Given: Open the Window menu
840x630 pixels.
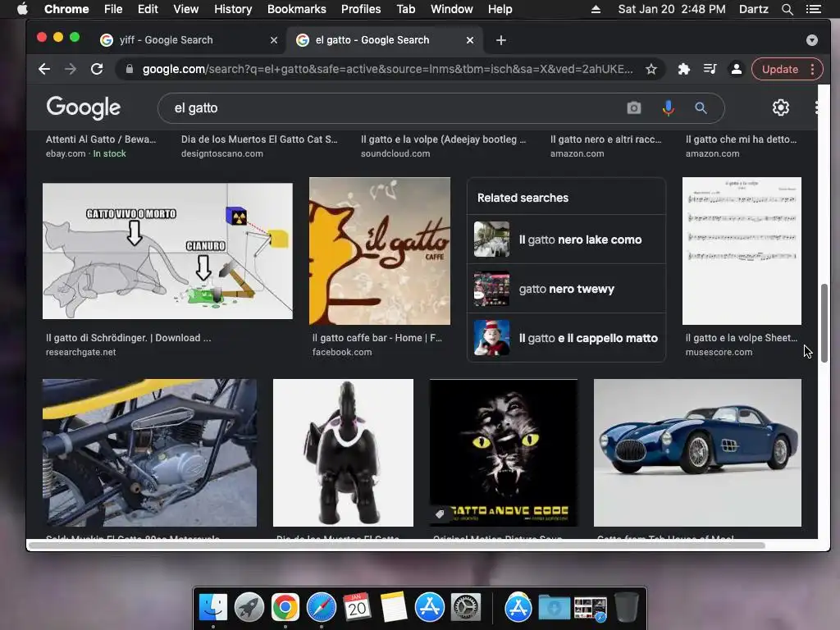Looking at the screenshot, I should click(x=452, y=9).
